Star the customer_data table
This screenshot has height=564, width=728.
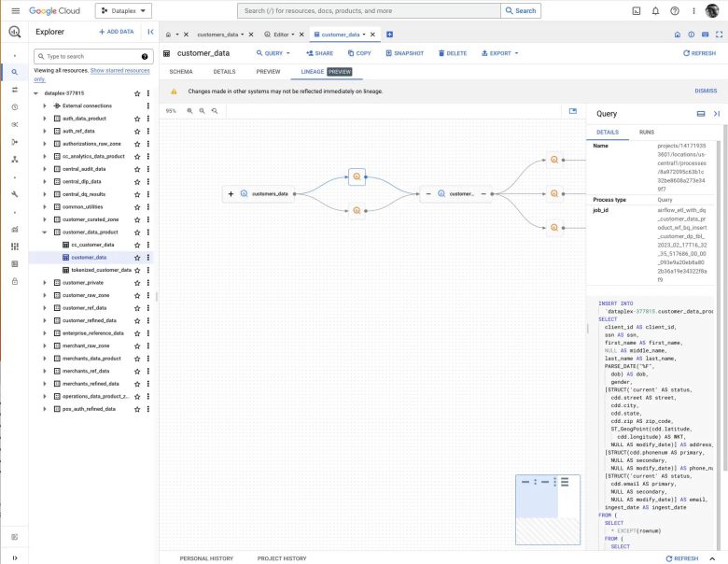[x=137, y=257]
